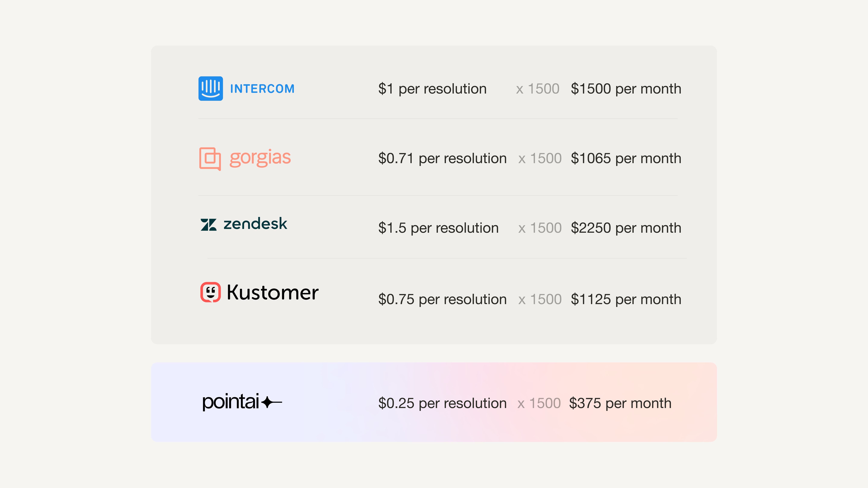Screen dimensions: 868x488
Task: Select the Kustomer wordmark text
Action: (273, 292)
